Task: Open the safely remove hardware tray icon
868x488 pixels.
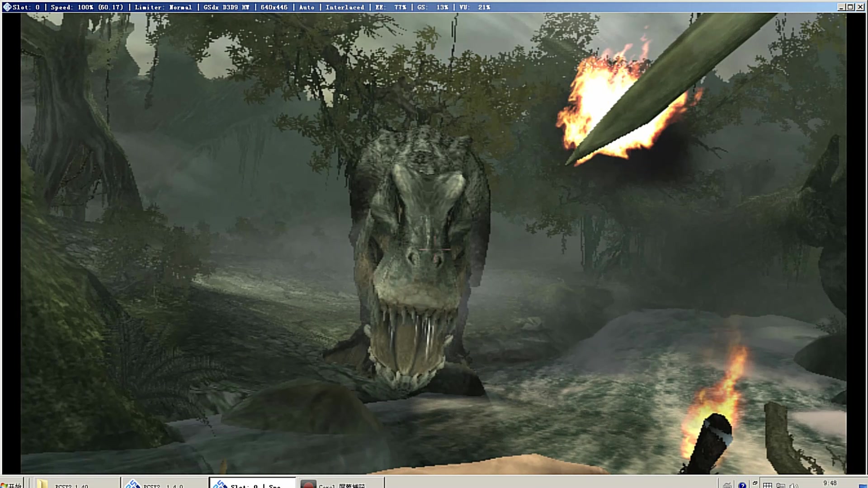Action: [x=780, y=485]
